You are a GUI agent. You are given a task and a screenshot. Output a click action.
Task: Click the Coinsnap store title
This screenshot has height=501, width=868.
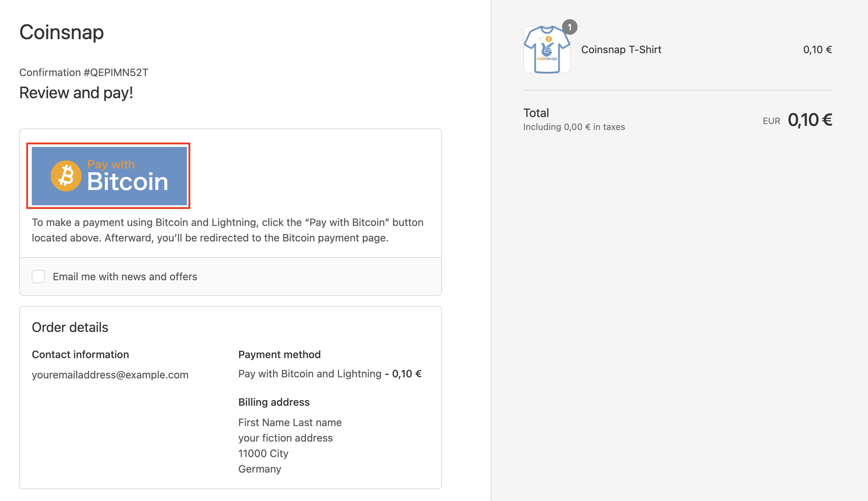tap(61, 32)
